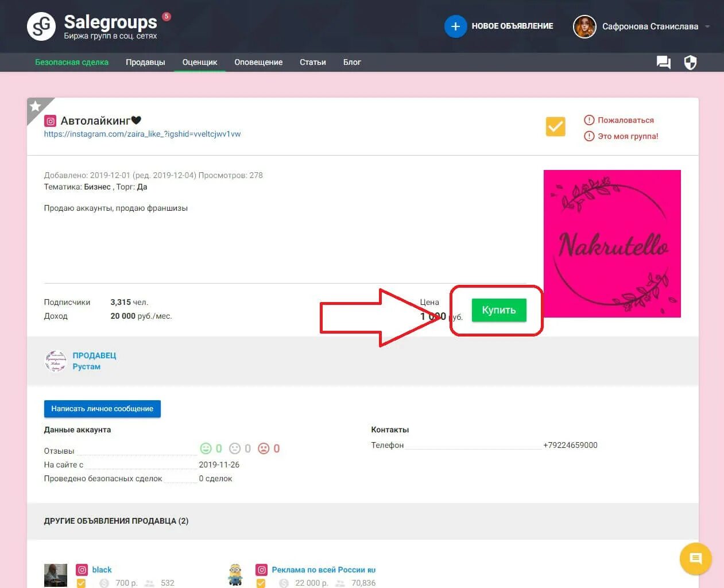
Task: Open the seller Рустам profile link
Action: coord(86,366)
